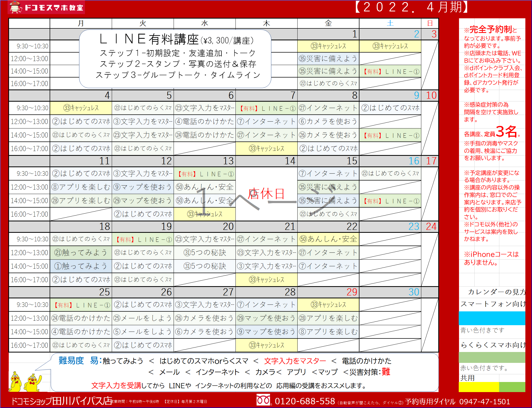Click April 7 【有料】LINE-① class
Image resolution: width=532 pixels, height=408 pixels.
(x=266, y=108)
